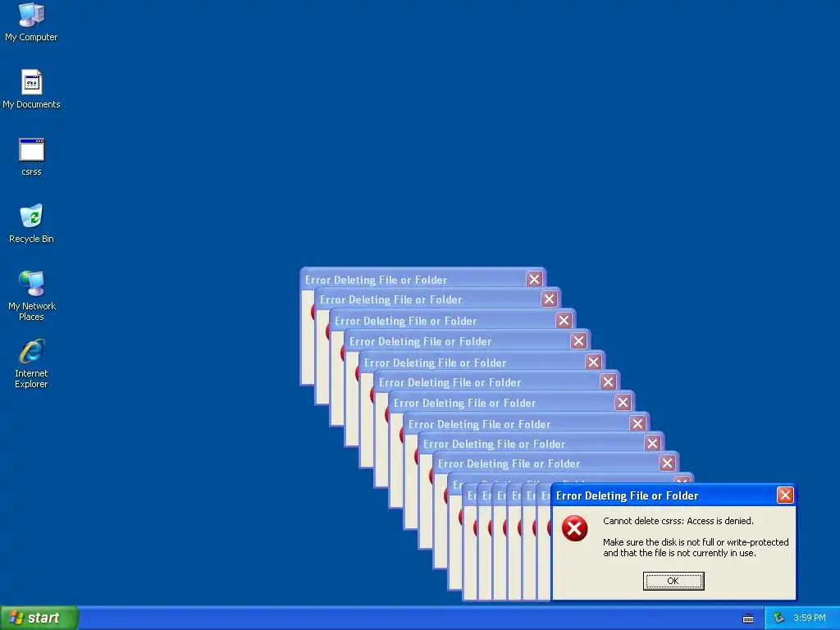Select the csrss file icon on desktop

click(31, 157)
